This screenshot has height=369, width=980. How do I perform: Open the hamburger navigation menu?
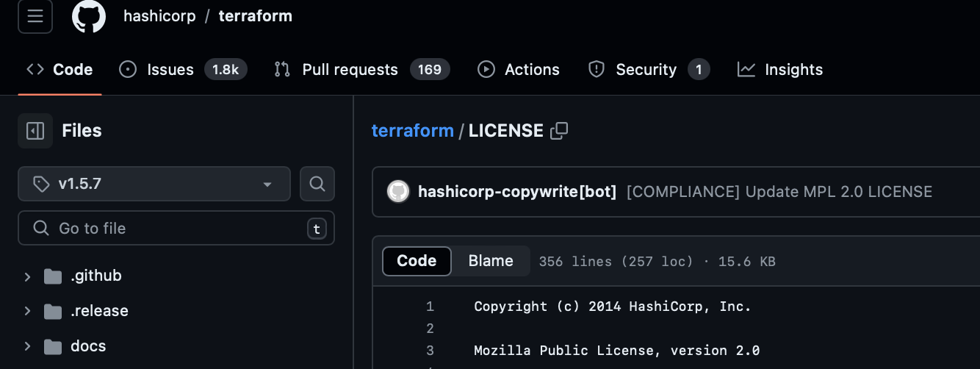tap(35, 16)
